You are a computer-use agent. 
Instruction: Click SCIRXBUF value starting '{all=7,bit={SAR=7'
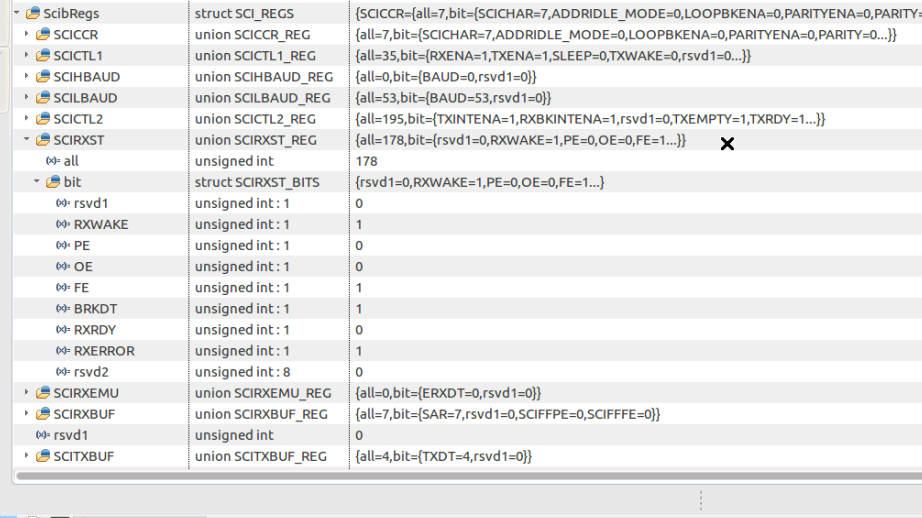507,414
